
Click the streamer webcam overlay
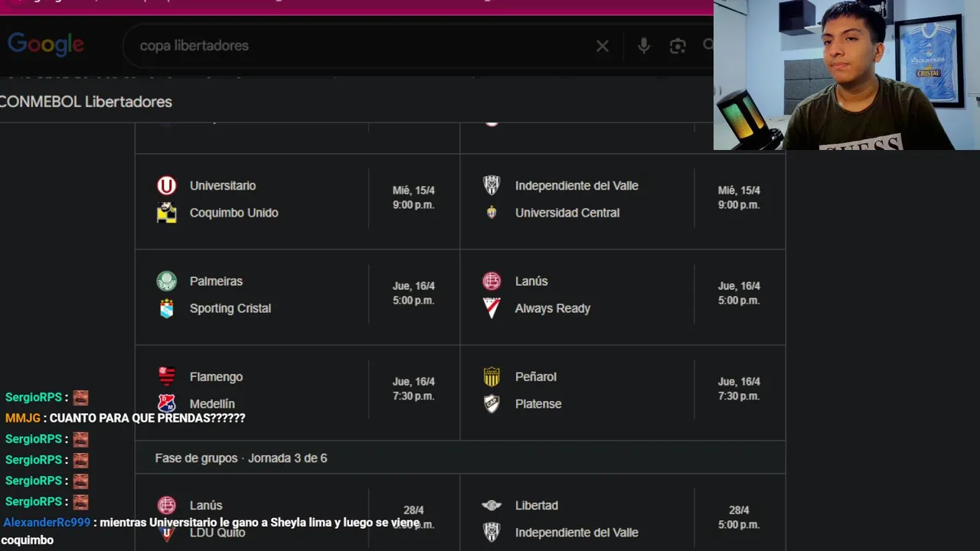point(846,75)
